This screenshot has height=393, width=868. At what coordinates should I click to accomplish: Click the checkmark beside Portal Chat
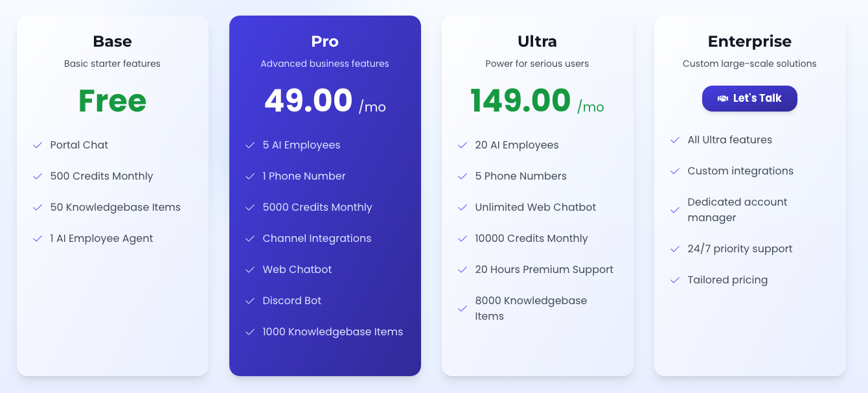point(38,145)
